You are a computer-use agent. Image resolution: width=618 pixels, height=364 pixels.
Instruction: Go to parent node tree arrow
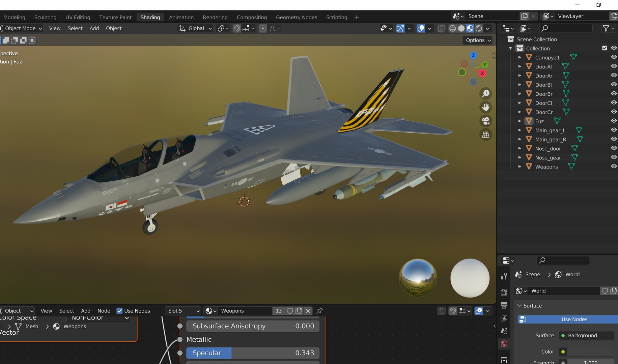click(442, 311)
